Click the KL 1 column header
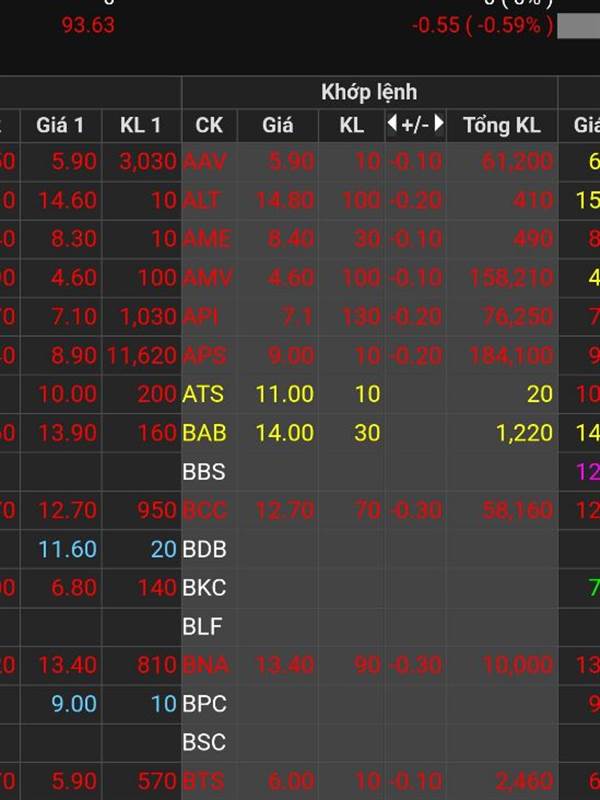The height and width of the screenshot is (800, 600). (x=141, y=125)
